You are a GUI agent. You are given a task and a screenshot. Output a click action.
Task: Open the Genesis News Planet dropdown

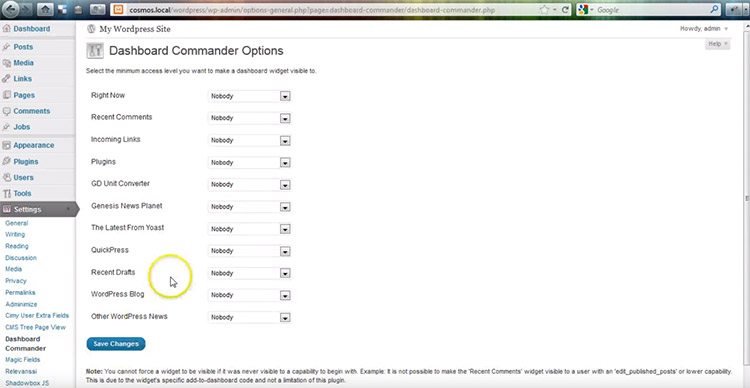click(249, 207)
